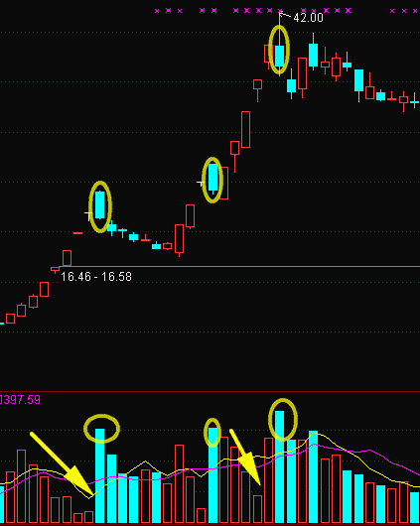The image size is (420, 526).
Task: Select the middle circled cyan candlestick
Action: pos(212,177)
